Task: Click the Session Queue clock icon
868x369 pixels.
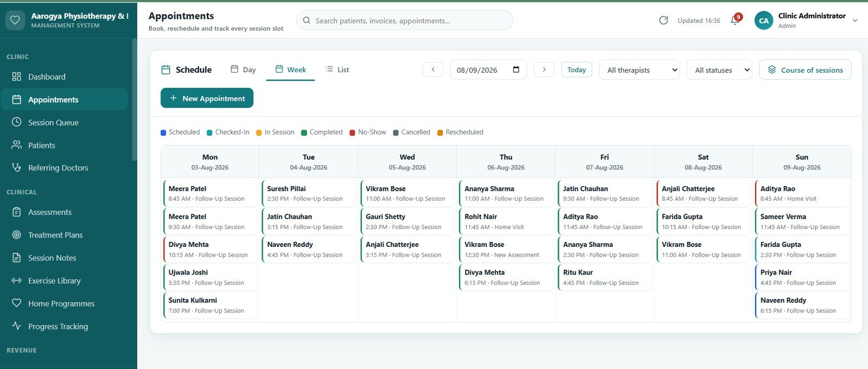Action: [17, 122]
